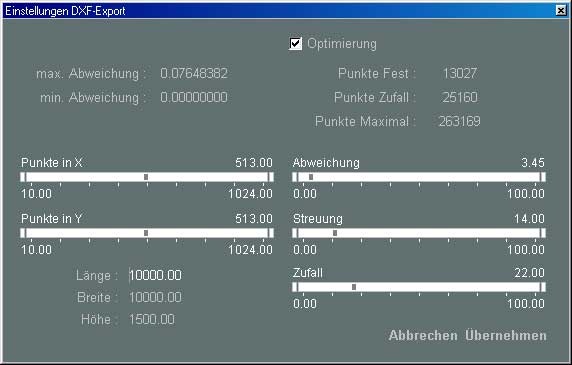Click the Höhe value field

click(152, 319)
